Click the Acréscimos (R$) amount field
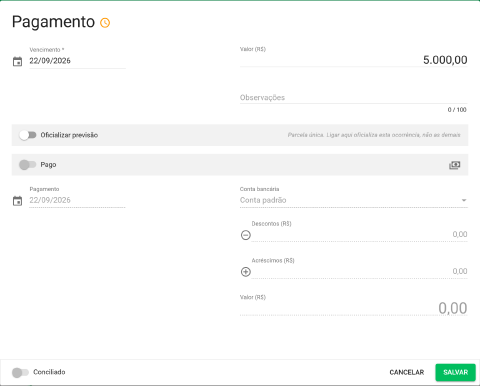The height and width of the screenshot is (386, 480). tap(360, 271)
